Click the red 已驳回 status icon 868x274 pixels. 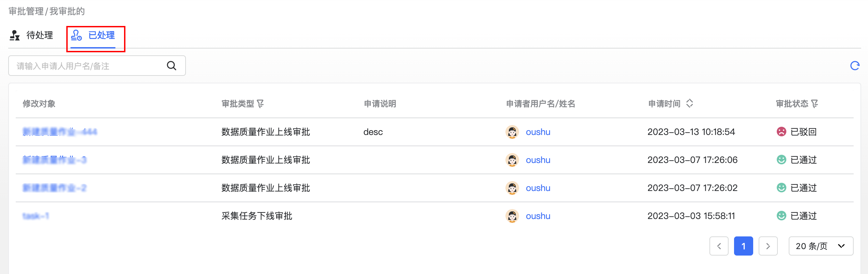781,132
